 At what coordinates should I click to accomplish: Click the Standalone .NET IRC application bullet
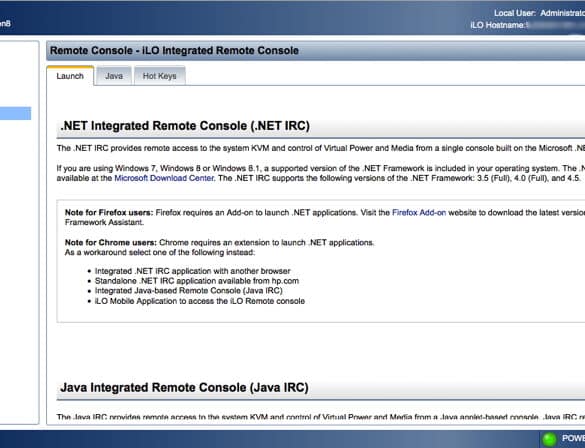tap(197, 281)
